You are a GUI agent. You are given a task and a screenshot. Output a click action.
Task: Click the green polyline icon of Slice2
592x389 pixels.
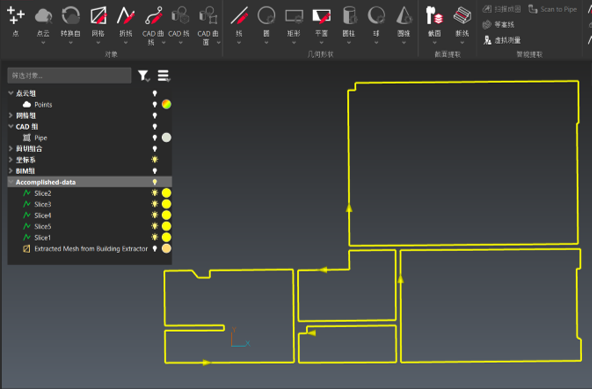[27, 193]
